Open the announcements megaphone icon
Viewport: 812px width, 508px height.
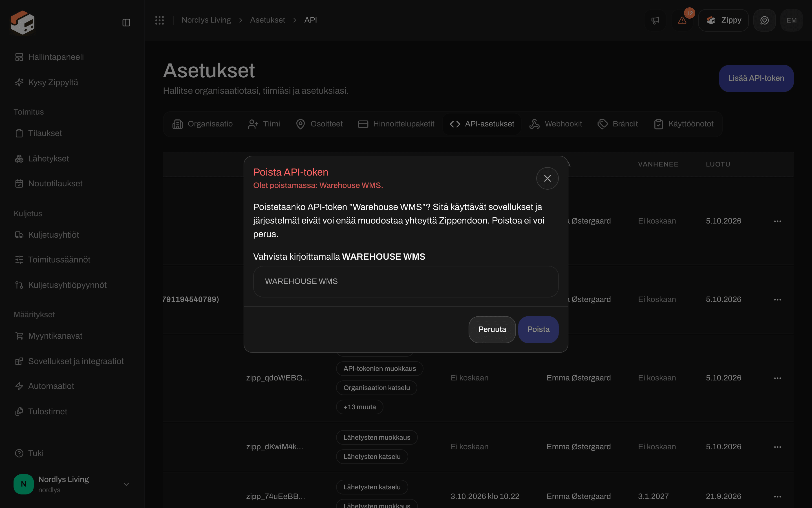(x=655, y=20)
